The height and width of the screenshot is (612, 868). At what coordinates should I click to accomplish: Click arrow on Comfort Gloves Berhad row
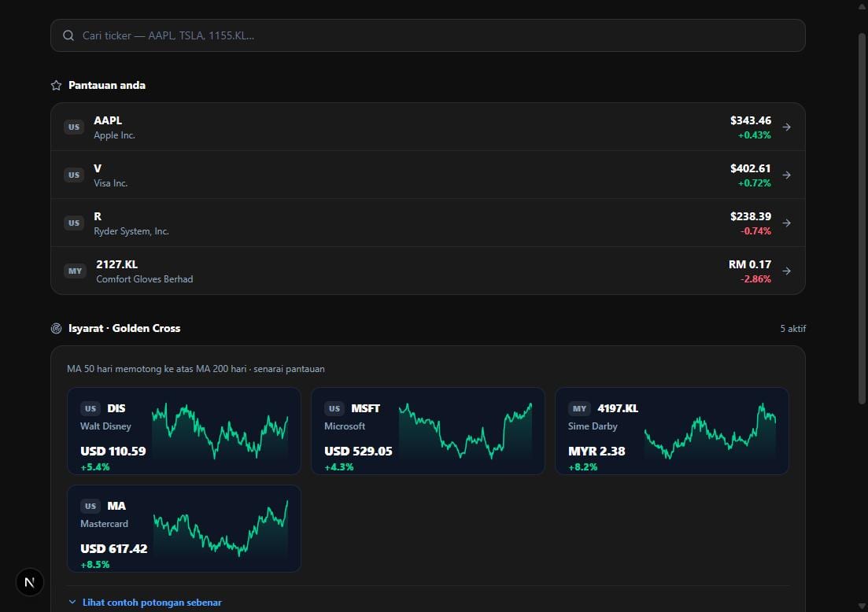(787, 271)
